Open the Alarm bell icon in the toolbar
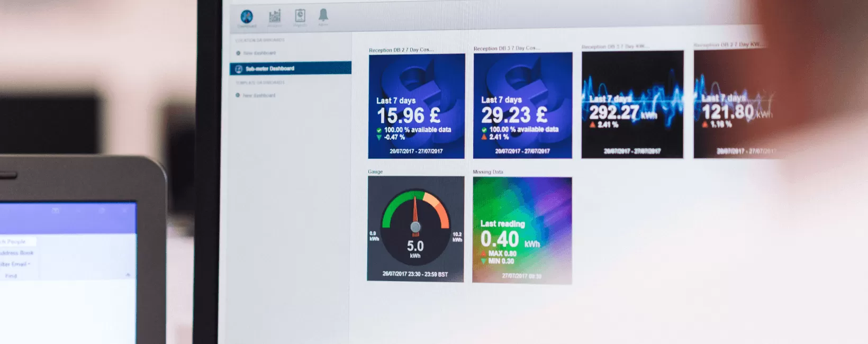This screenshot has height=344, width=868. coord(323,17)
